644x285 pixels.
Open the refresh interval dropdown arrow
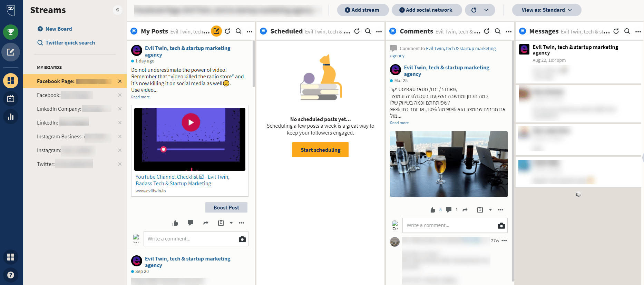486,10
